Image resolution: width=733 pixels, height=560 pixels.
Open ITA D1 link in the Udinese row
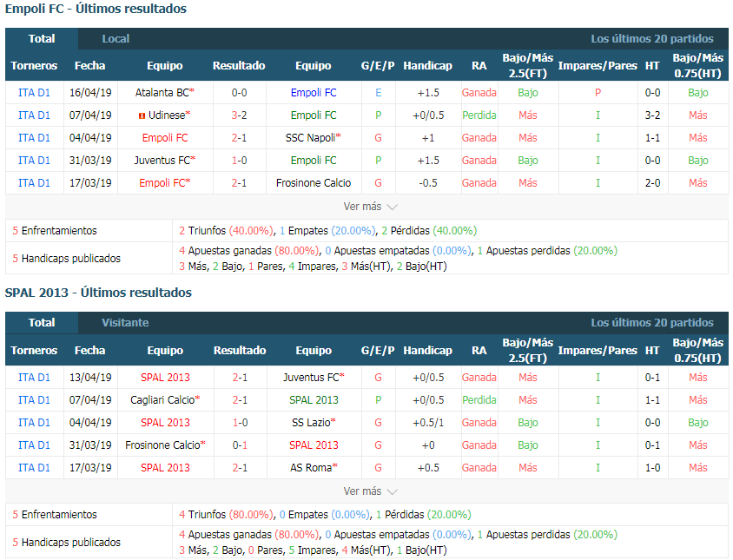point(34,115)
